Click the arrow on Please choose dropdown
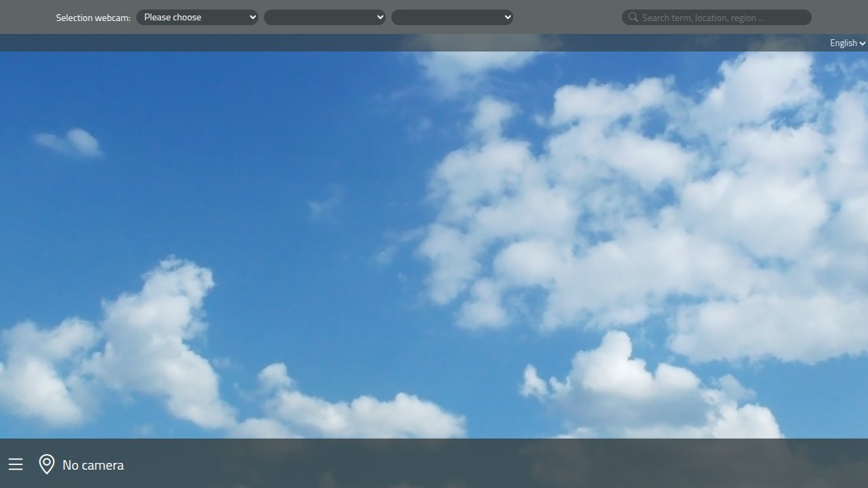 (252, 18)
